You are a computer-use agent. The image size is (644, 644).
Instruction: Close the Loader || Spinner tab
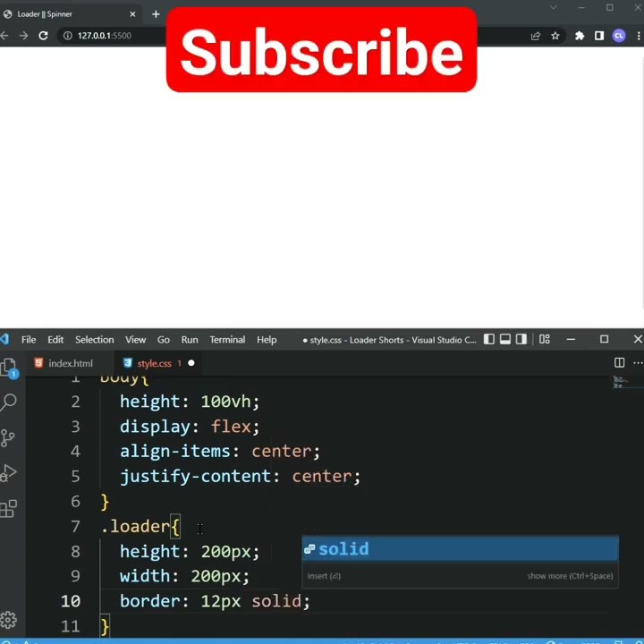132,14
